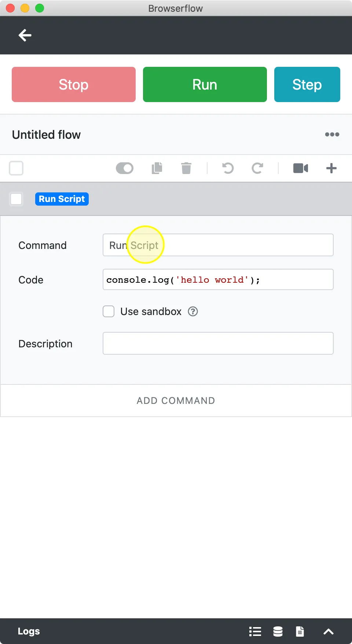Expand the Logs panel with the chevron

(329, 632)
